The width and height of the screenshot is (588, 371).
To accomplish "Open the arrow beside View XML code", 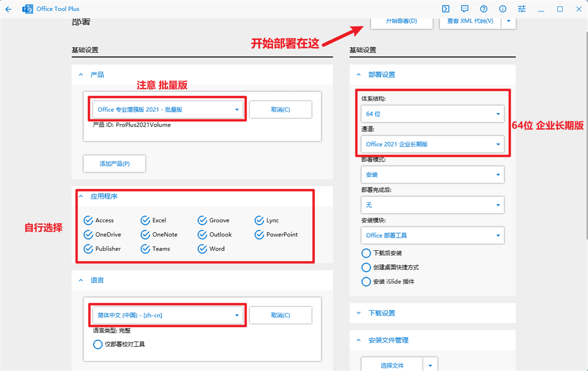I will pyautogui.click(x=509, y=21).
